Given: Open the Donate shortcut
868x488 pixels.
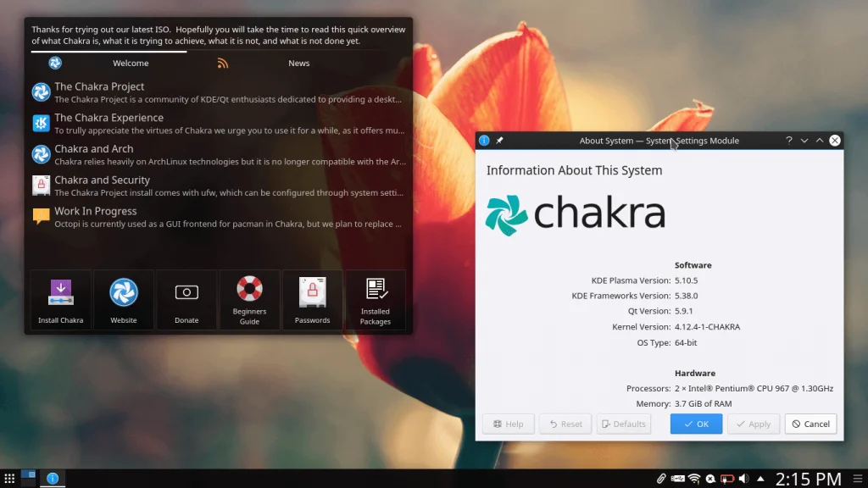Looking at the screenshot, I should 186,300.
